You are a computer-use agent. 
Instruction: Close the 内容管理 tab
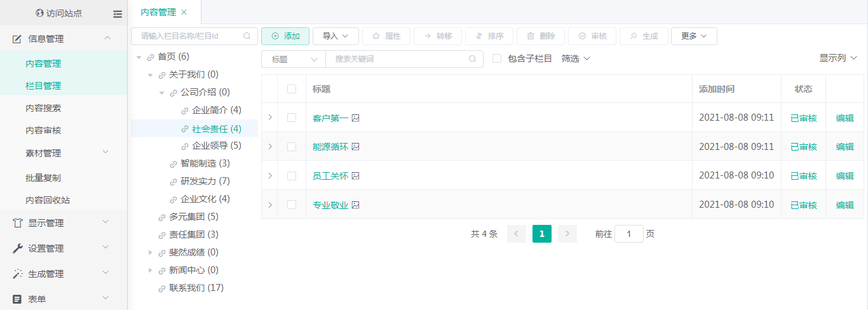184,12
